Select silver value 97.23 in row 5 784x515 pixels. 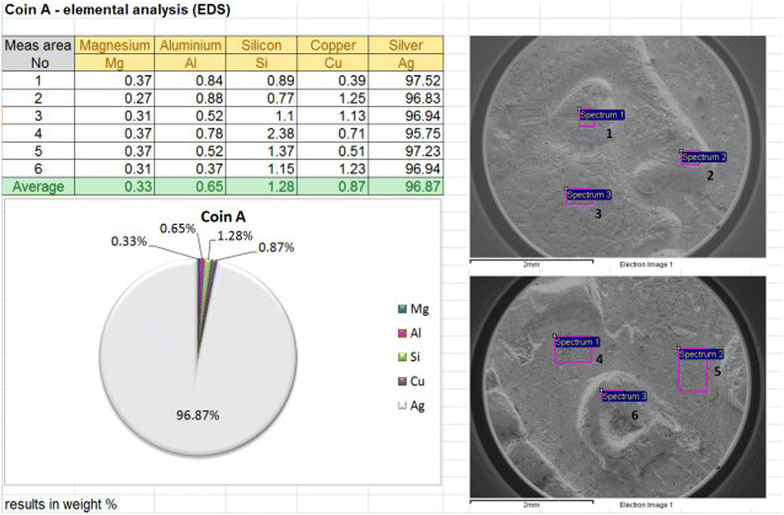[x=406, y=151]
